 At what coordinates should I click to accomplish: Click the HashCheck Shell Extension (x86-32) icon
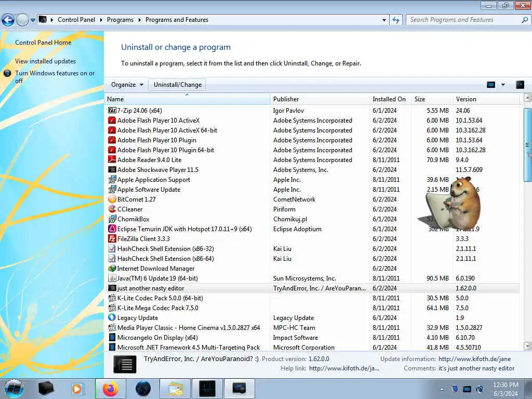112,248
